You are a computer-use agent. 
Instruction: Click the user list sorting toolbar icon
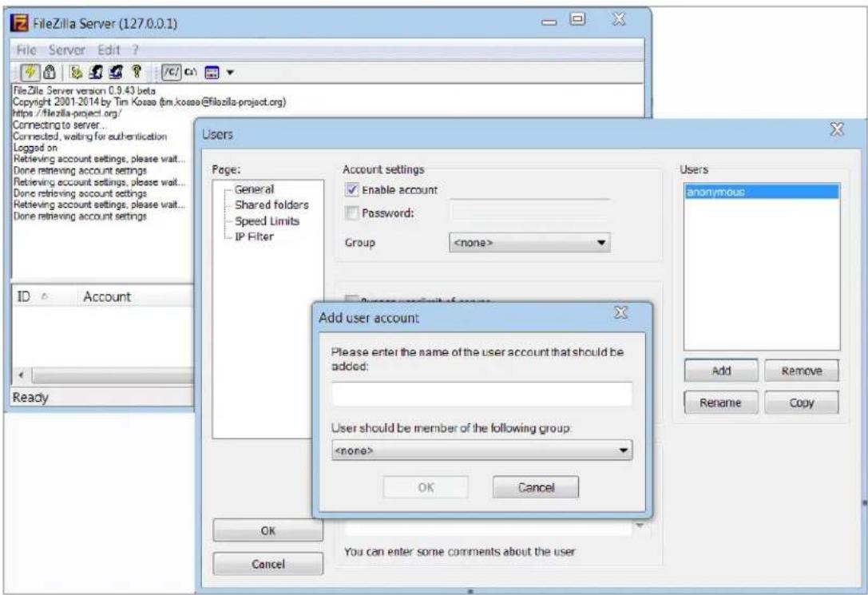tap(212, 73)
